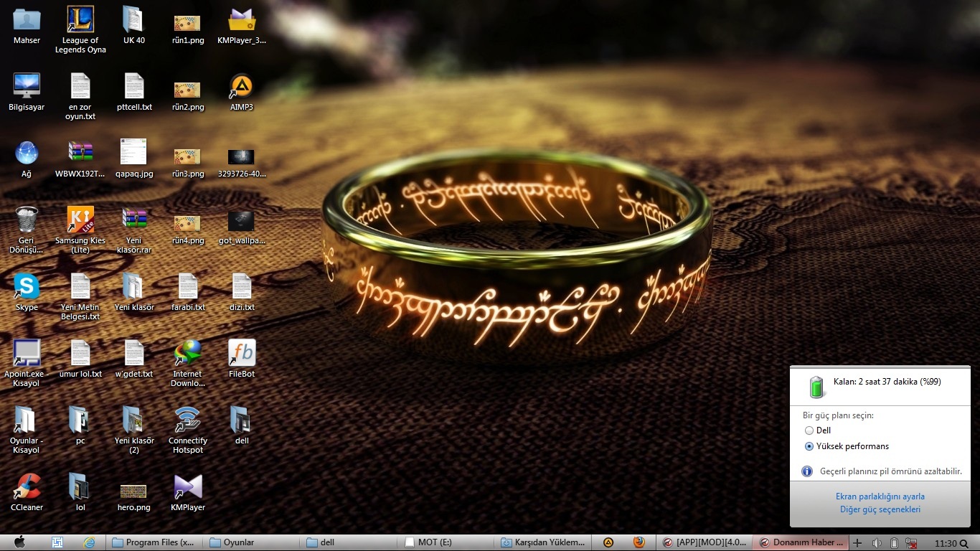The image size is (980, 551).
Task: Click the Apple logo start button
Action: point(19,542)
